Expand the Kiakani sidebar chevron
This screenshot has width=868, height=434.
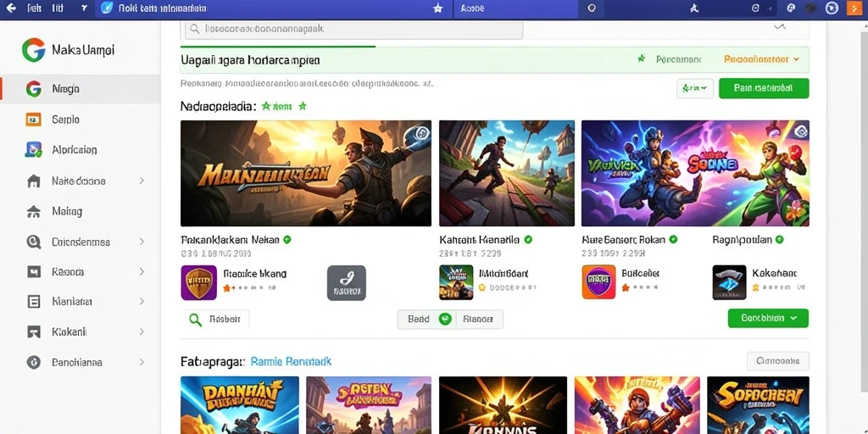click(142, 331)
